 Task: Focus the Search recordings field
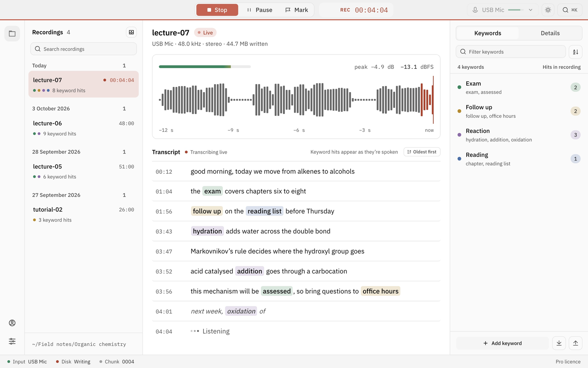click(x=83, y=49)
